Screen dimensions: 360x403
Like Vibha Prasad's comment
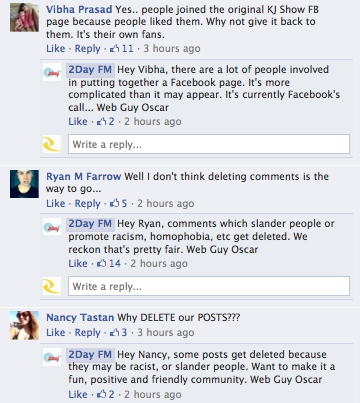(56, 49)
